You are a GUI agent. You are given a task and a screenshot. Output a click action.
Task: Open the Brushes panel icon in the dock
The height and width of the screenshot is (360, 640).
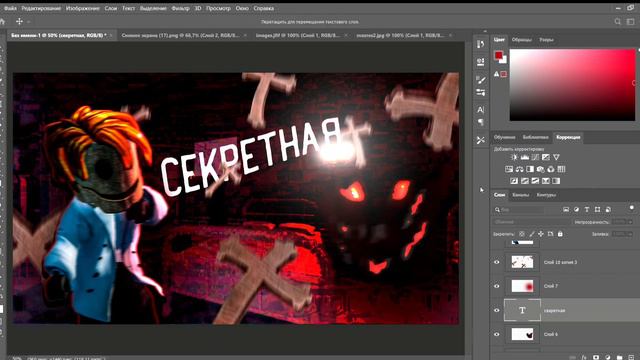click(x=480, y=80)
